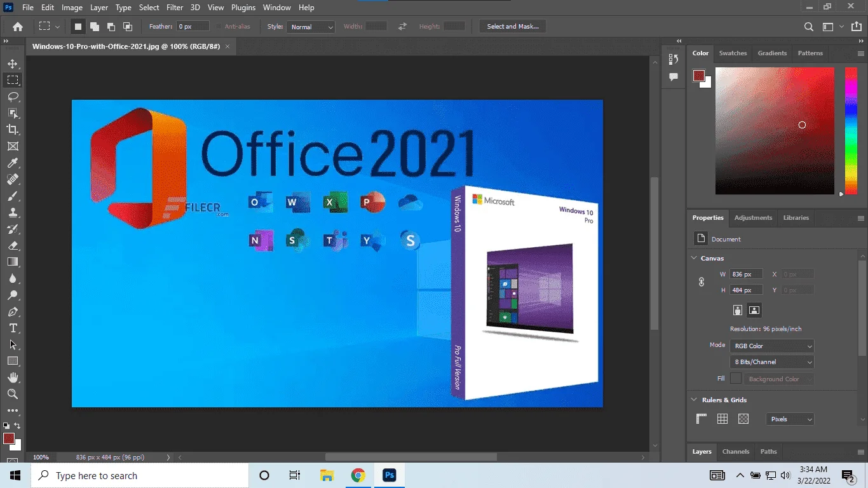Collapse the Rulers & Grids section

pyautogui.click(x=694, y=400)
